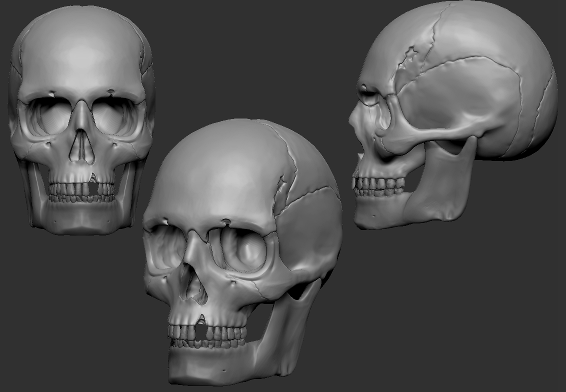Click the side-view skull's teeth

point(377,185)
